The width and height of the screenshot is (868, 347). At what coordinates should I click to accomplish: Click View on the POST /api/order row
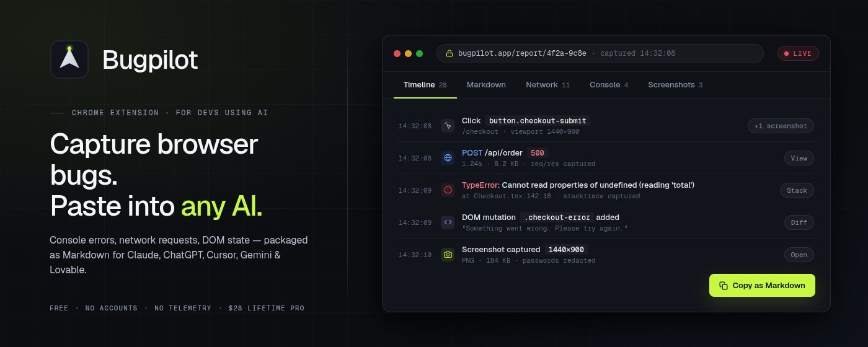pyautogui.click(x=799, y=158)
